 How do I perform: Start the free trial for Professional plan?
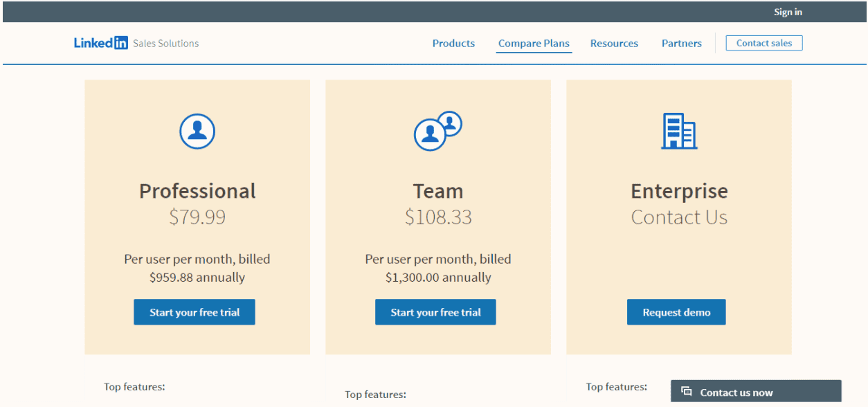point(195,312)
